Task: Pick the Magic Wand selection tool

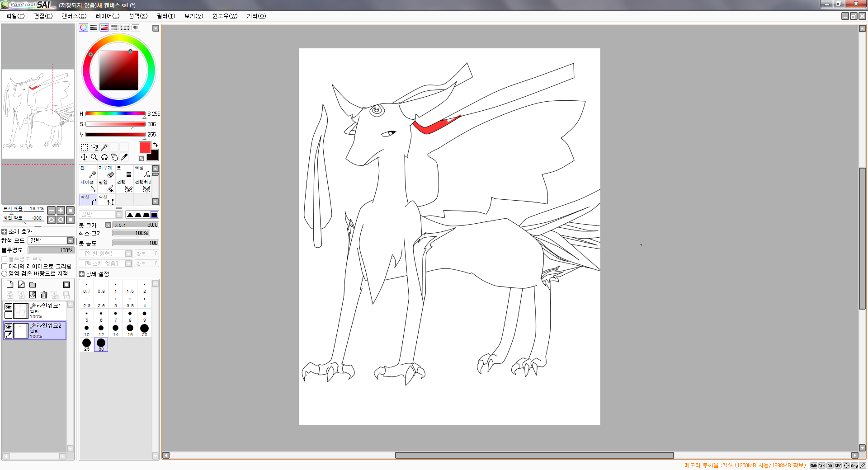Action: coord(104,147)
